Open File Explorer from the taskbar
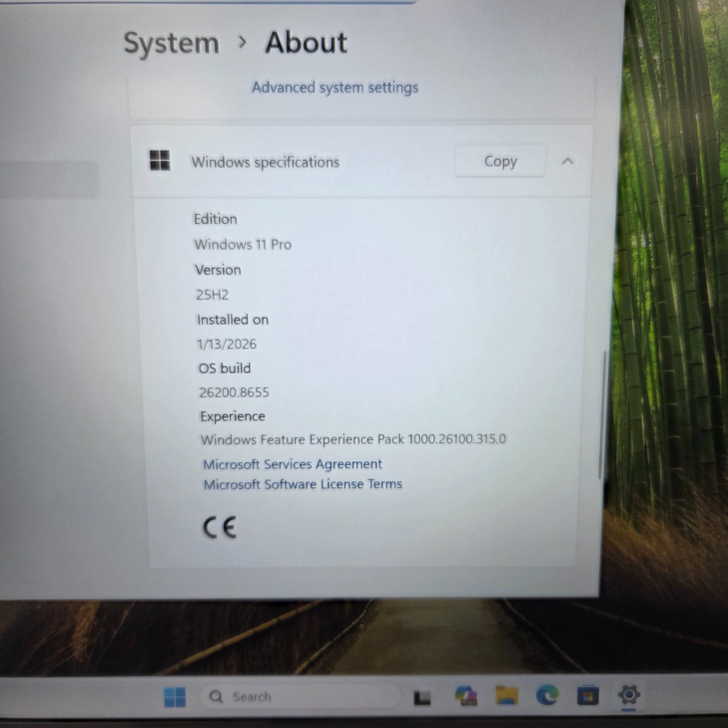The height and width of the screenshot is (728, 728). pyautogui.click(x=507, y=695)
